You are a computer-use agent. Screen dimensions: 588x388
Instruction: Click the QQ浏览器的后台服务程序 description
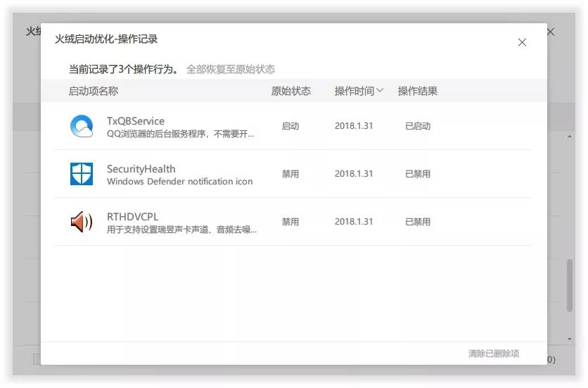[180, 134]
